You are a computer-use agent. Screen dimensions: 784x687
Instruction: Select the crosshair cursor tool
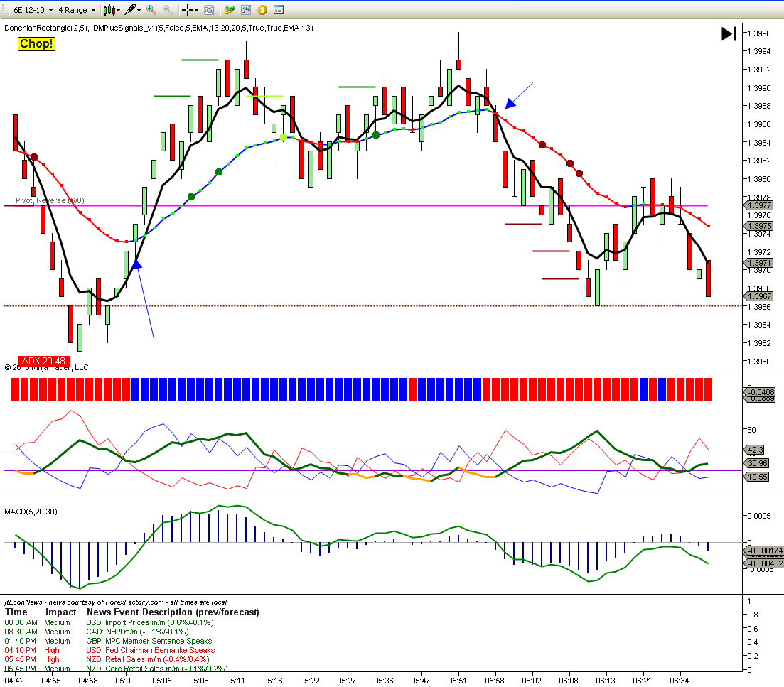point(188,10)
